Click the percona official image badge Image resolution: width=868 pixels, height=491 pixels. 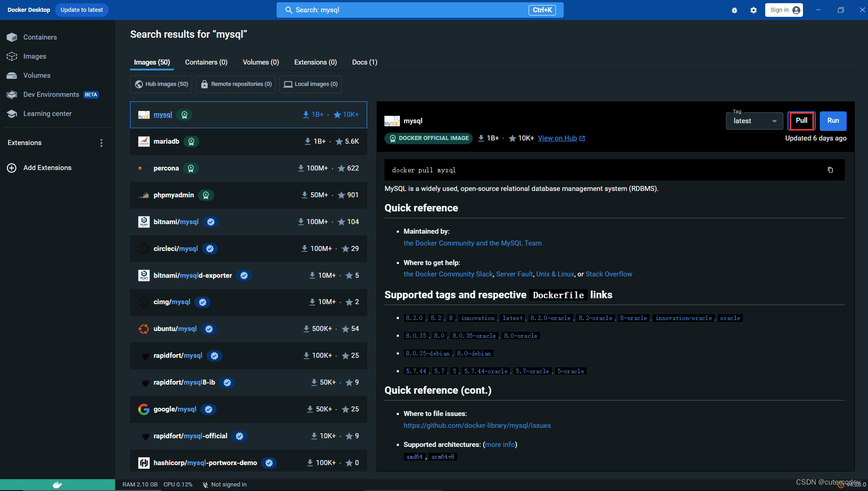point(191,168)
